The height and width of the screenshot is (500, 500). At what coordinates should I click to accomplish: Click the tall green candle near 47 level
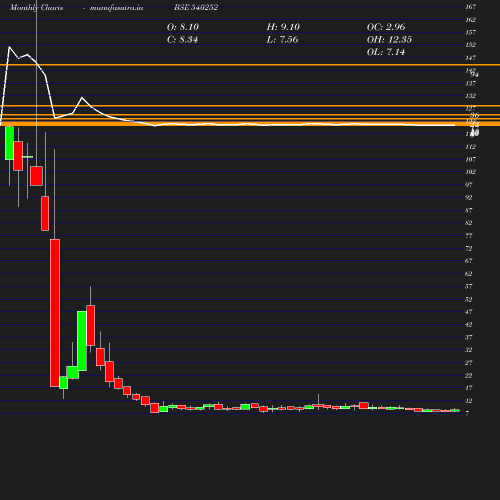pyautogui.click(x=82, y=341)
